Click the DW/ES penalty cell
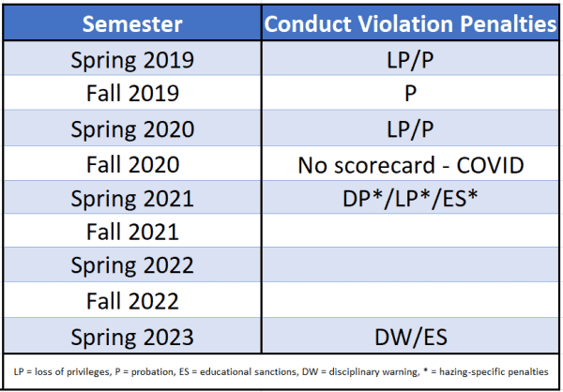The width and height of the screenshot is (563, 392). pos(410,336)
